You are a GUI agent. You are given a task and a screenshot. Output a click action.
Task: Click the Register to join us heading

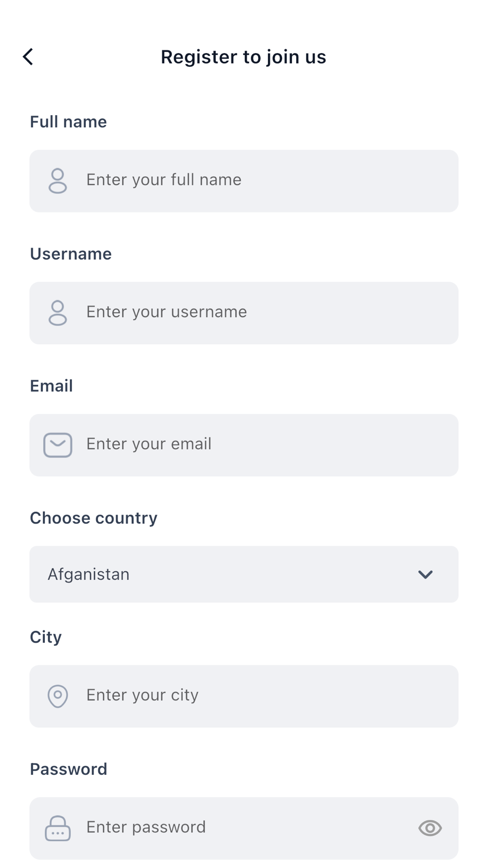point(244,57)
